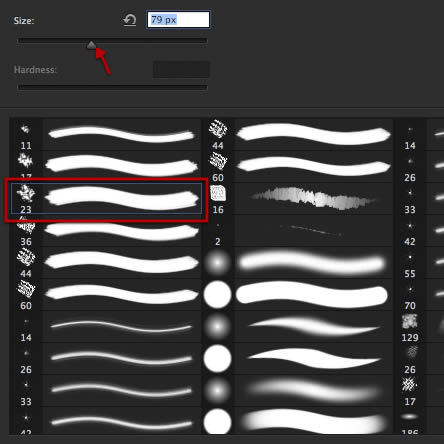Choose the spatter brush between 11 and 23
Screen dimensions: 444x444
(x=105, y=166)
